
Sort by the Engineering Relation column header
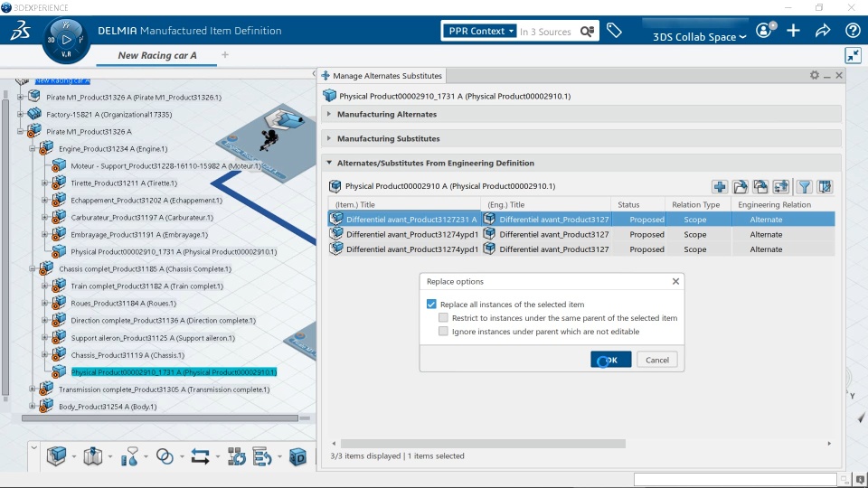pos(775,205)
